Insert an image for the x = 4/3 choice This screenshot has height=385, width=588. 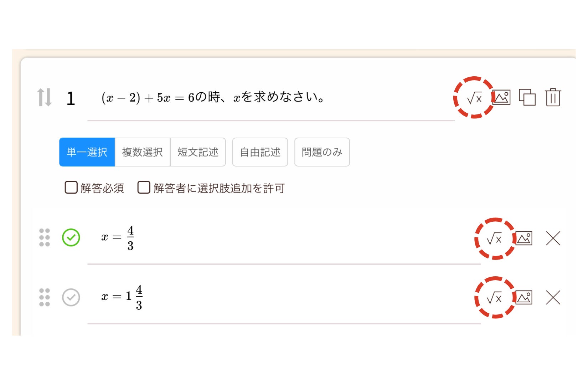click(524, 238)
